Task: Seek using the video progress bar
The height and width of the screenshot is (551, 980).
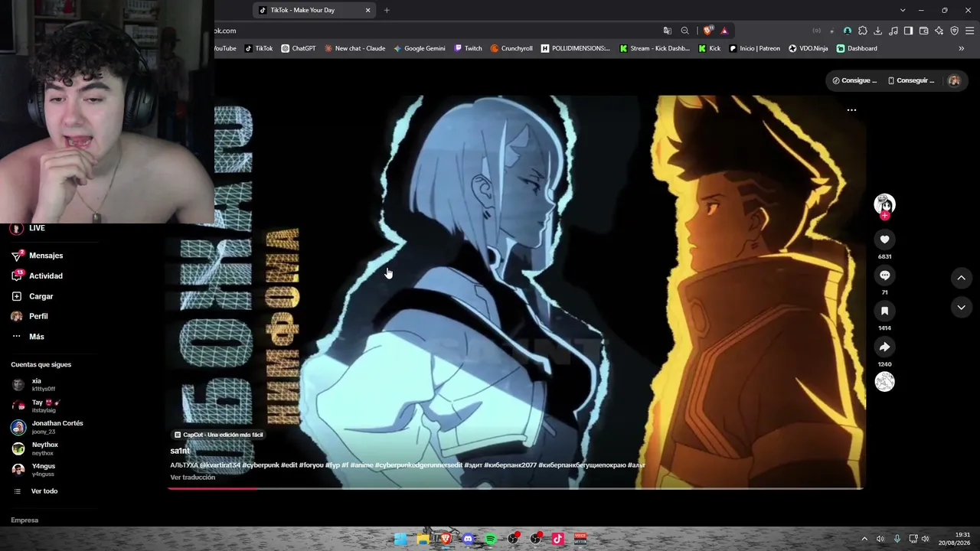Action: [516, 487]
